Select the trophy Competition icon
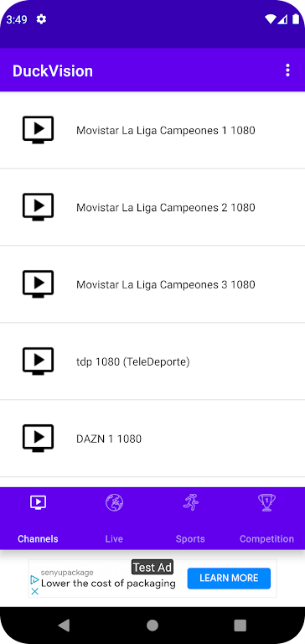Viewport: 305px width, 644px height. click(x=266, y=502)
